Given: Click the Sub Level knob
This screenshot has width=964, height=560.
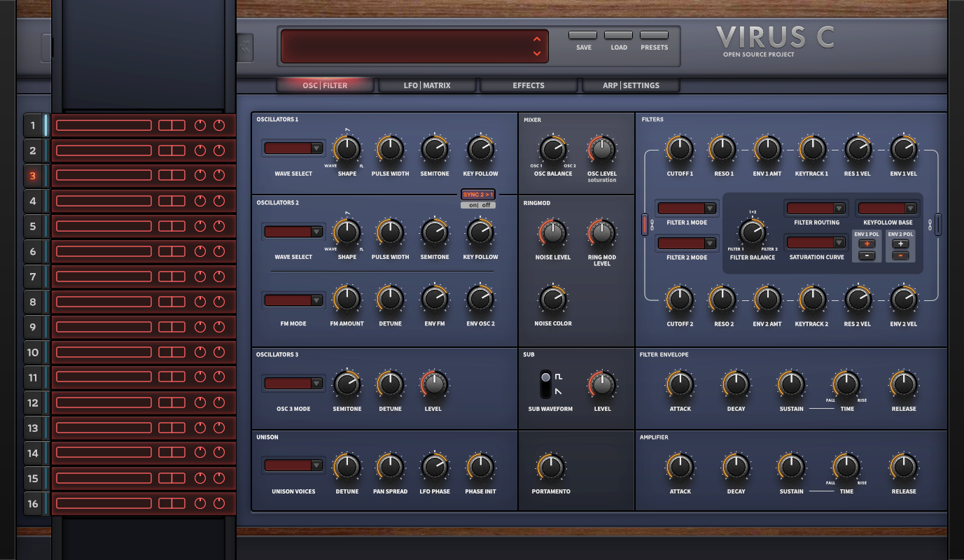Looking at the screenshot, I should tap(601, 384).
